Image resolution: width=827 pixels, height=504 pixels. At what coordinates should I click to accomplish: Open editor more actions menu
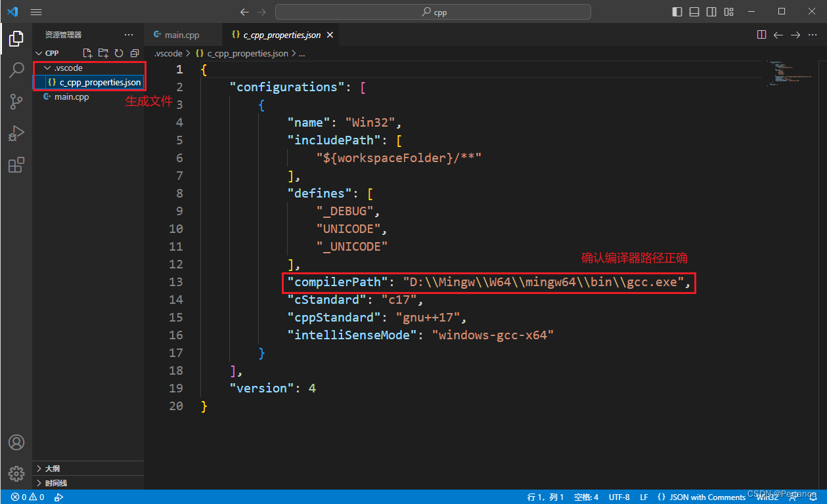[x=813, y=35]
